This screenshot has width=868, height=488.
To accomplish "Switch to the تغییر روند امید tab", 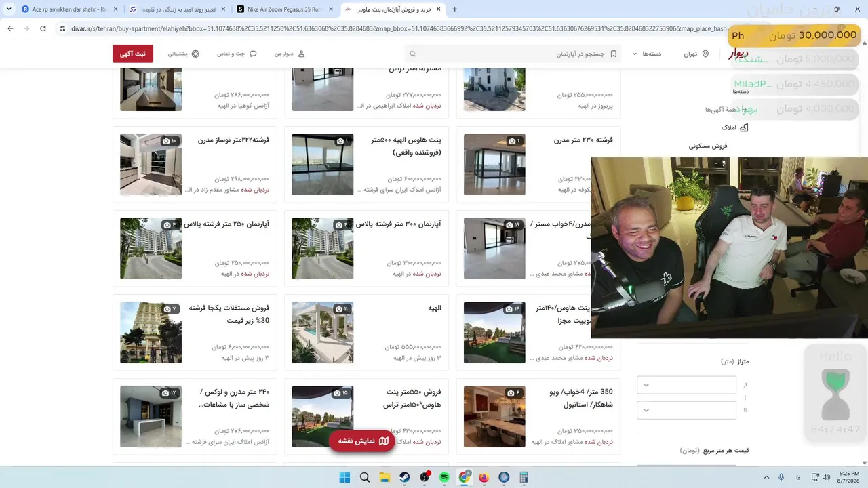I will pyautogui.click(x=177, y=9).
